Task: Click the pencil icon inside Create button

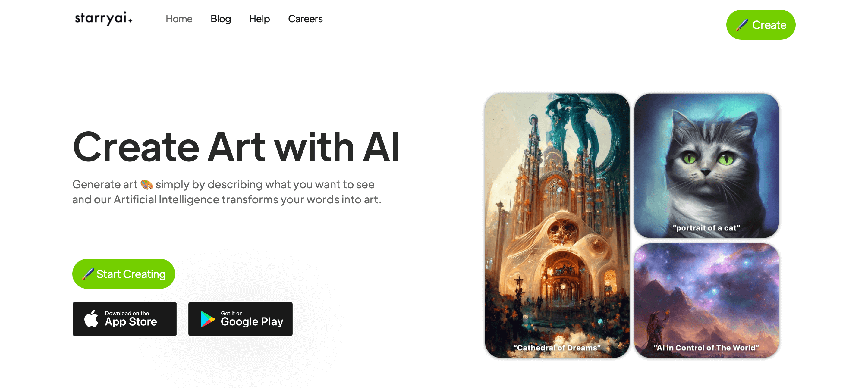Action: [x=742, y=25]
